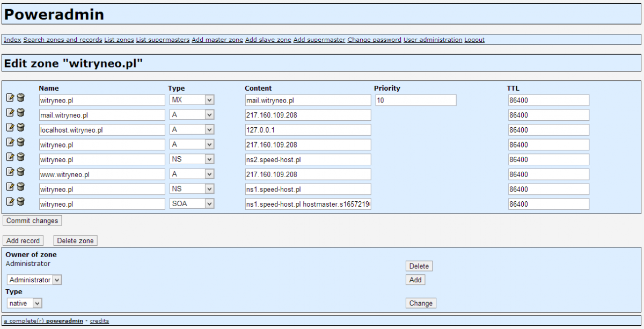The height and width of the screenshot is (329, 644).
Task: Click the Add owner button
Action: [x=415, y=280]
